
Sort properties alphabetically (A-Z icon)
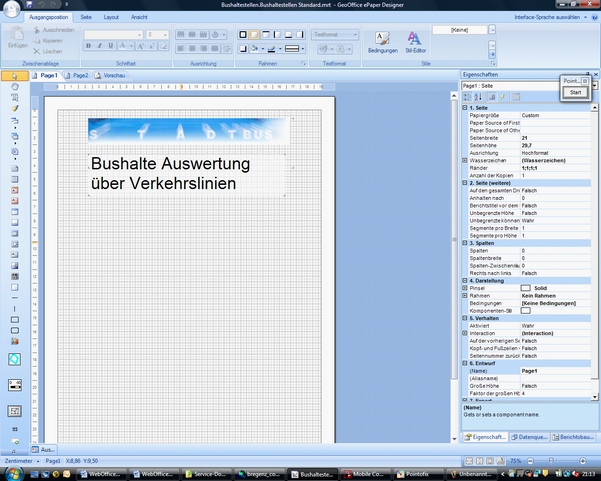[x=478, y=97]
